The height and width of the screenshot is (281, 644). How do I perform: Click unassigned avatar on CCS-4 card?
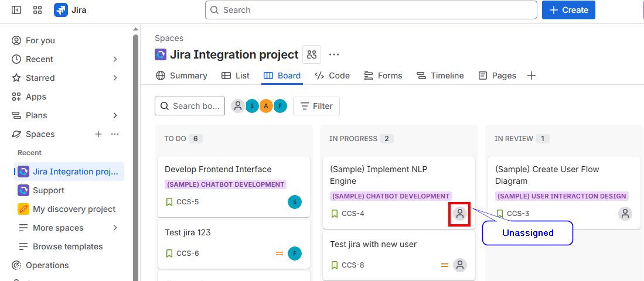click(460, 214)
